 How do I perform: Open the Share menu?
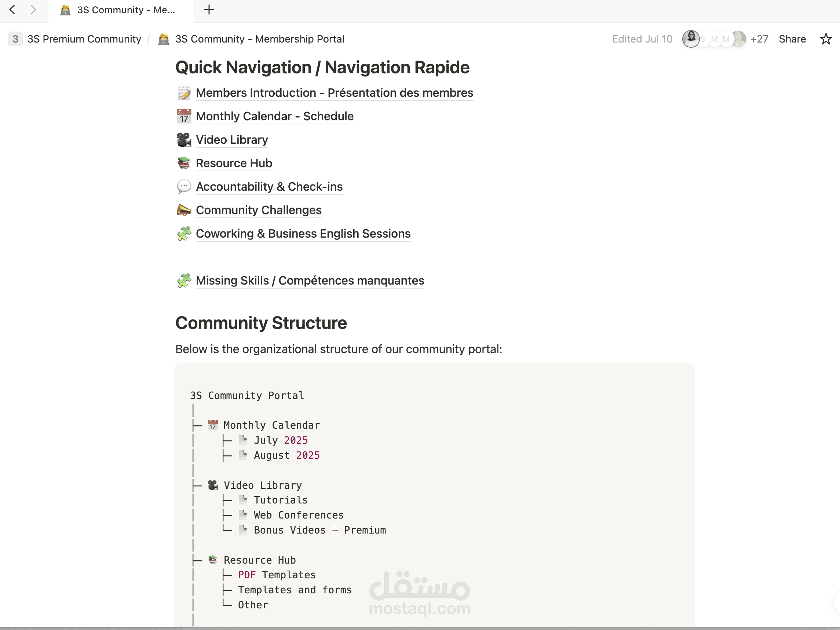point(792,39)
